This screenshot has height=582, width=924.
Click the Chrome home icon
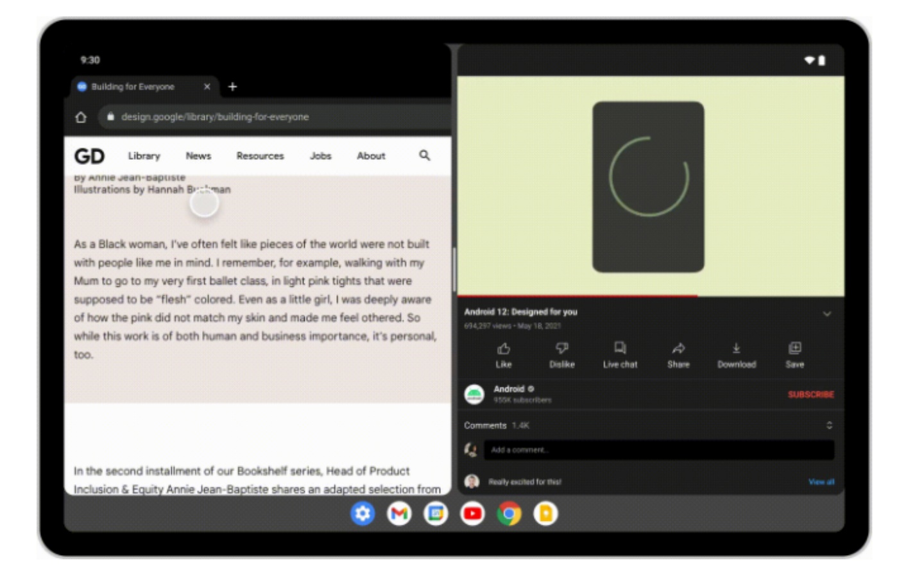point(81,117)
